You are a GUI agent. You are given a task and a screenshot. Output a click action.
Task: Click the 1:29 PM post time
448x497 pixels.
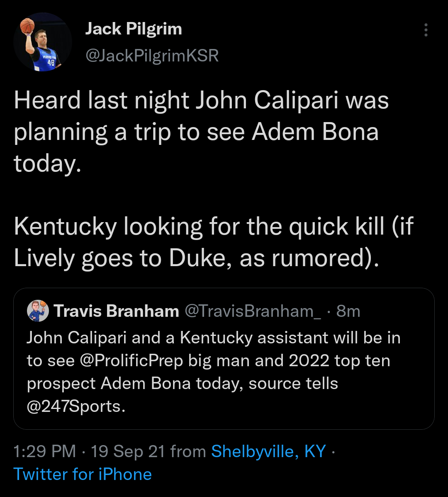(x=45, y=451)
